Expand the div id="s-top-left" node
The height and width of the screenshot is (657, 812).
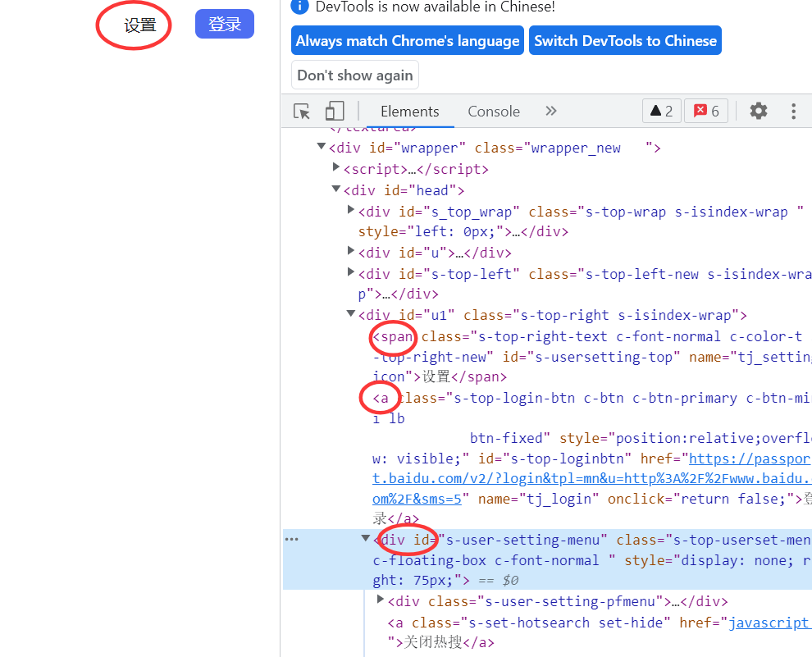350,271
